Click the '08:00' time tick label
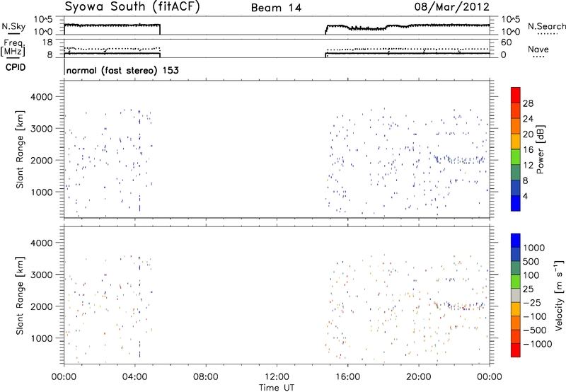The width and height of the screenshot is (566, 392). 206,377
